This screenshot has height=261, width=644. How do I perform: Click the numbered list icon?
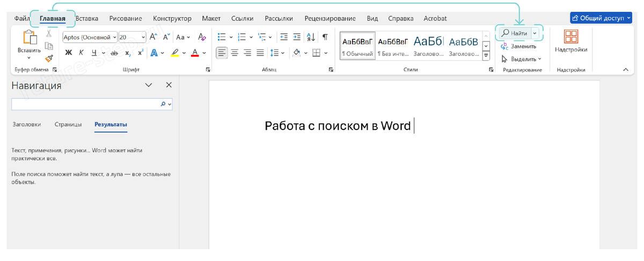point(241,37)
